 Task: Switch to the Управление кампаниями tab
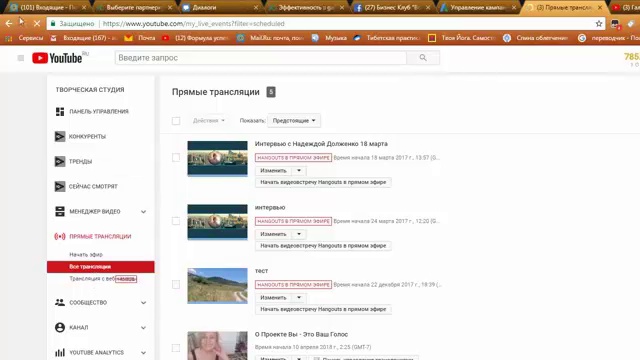pos(478,7)
